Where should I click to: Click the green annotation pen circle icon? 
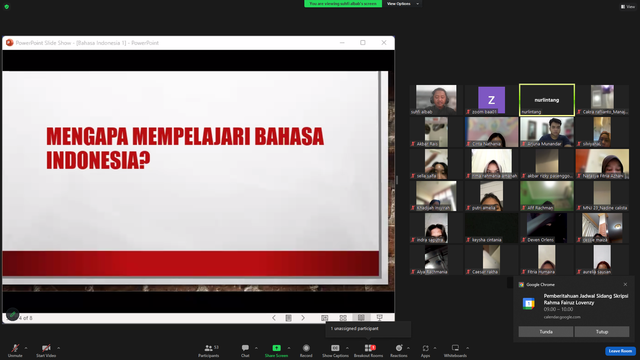(x=12, y=315)
